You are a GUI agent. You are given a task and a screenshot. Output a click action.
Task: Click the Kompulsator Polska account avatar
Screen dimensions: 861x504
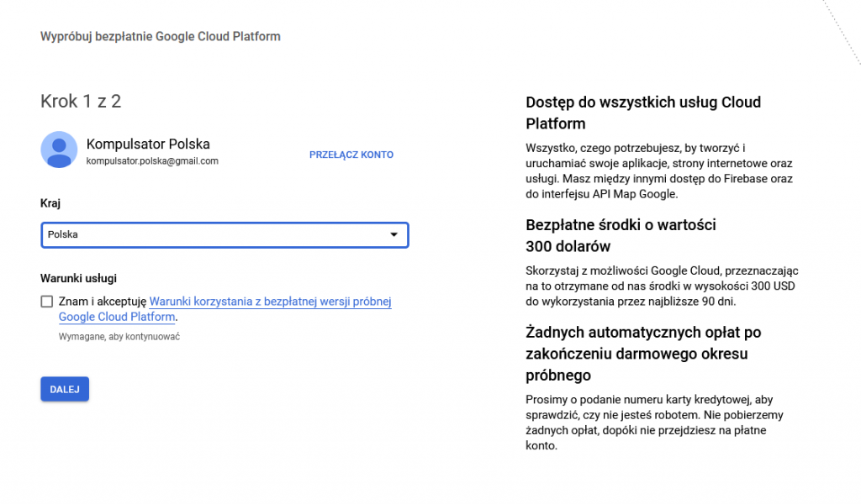pos(59,150)
